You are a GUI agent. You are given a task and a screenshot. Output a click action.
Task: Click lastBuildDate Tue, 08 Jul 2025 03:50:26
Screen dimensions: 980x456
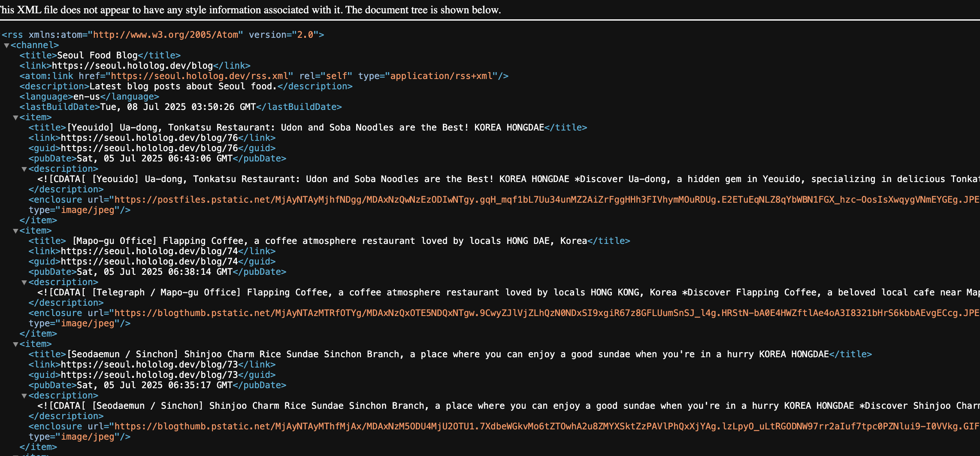tap(178, 107)
